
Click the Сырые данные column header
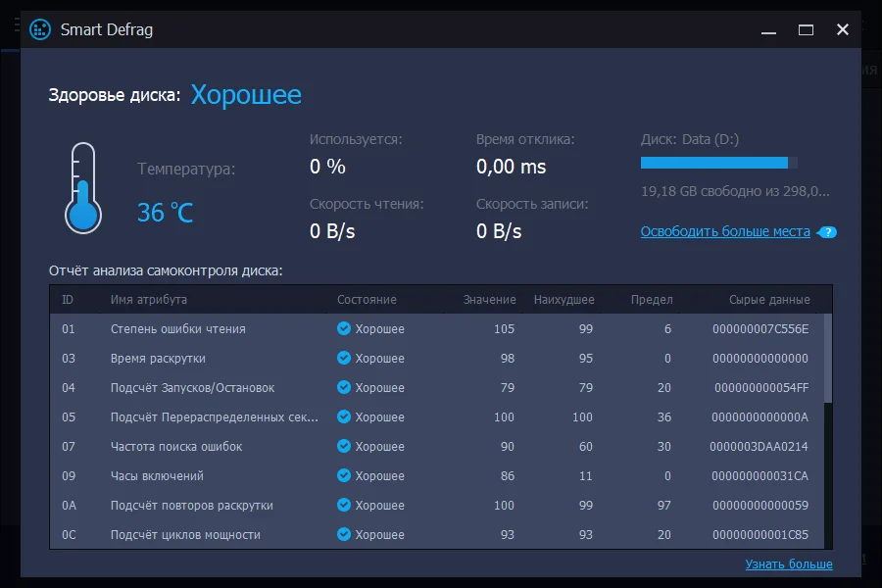(x=769, y=299)
